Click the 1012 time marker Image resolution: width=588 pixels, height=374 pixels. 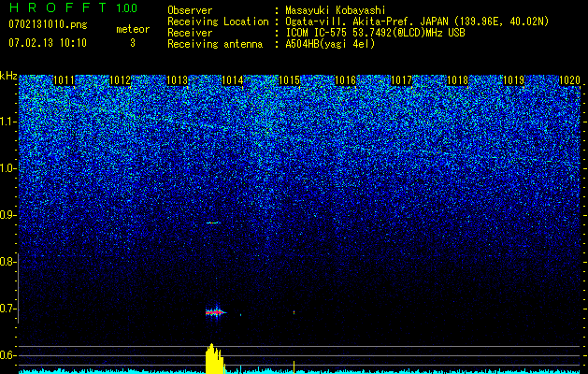click(121, 80)
